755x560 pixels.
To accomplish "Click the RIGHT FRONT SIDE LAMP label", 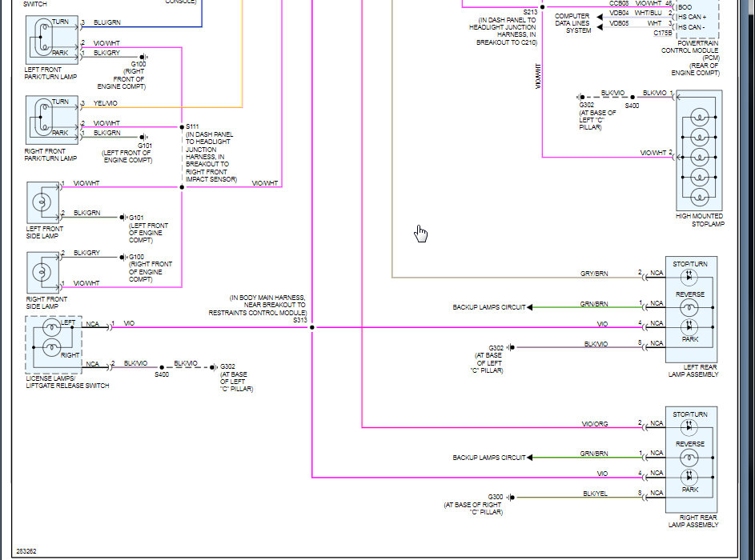I will tap(46, 302).
